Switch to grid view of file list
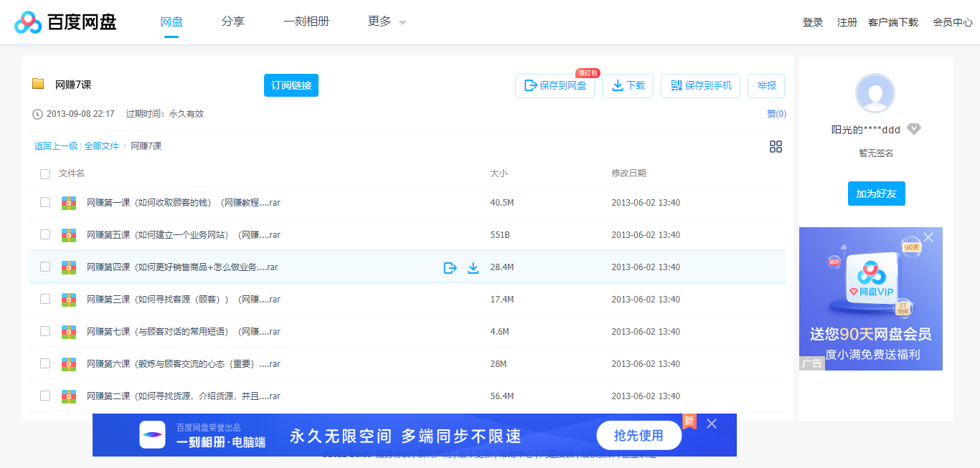Screen dimensions: 980x468 [x=776, y=146]
